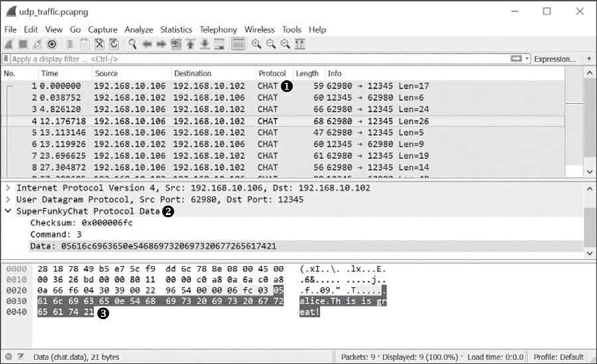Zoom in on packet text
This screenshot has height=364, width=597.
point(256,44)
